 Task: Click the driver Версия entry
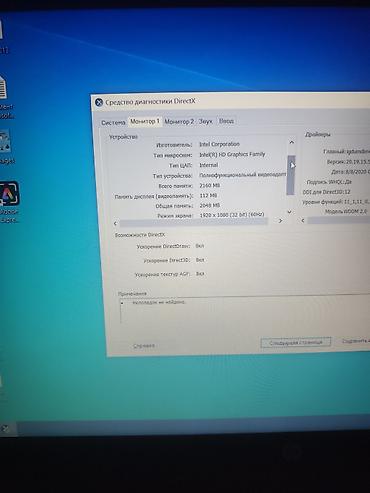(348, 162)
